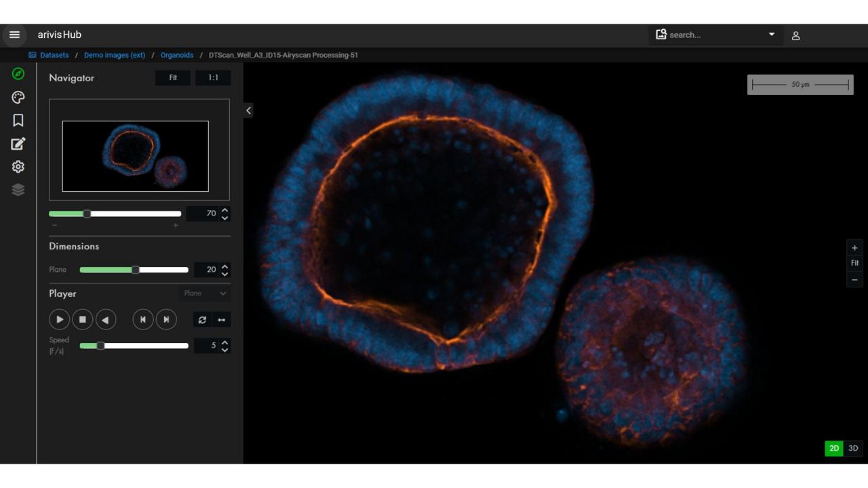
Task: Open the settings gear panel
Action: click(x=18, y=166)
